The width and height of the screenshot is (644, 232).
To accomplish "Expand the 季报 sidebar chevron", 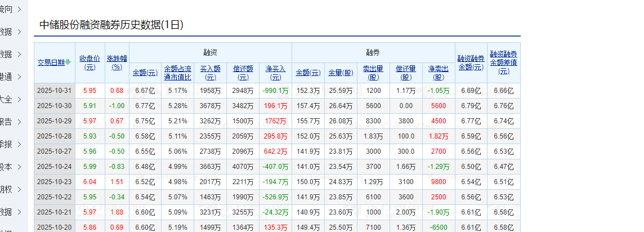I will pos(19,145).
